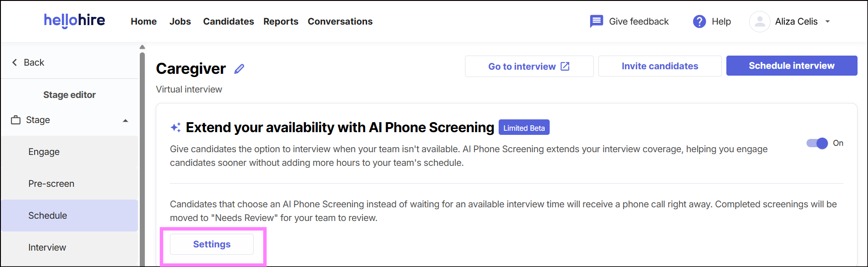868x267 pixels.
Task: Collapse the Stage section caret
Action: tap(126, 121)
